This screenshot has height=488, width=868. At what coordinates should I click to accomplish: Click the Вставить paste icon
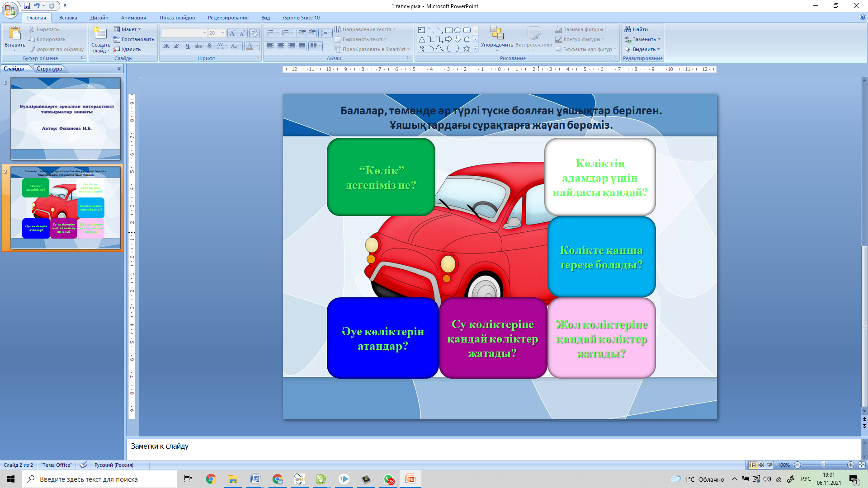pos(15,34)
